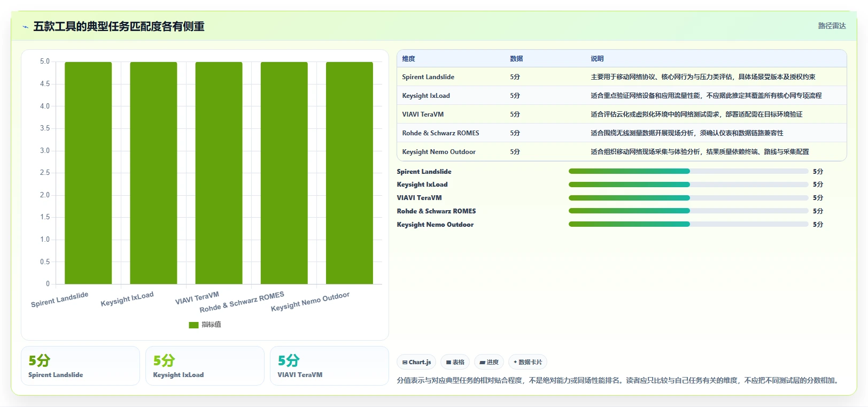Click the Keysight Nemo Outdoor chart bar
The height and width of the screenshot is (407, 868).
pos(350,173)
